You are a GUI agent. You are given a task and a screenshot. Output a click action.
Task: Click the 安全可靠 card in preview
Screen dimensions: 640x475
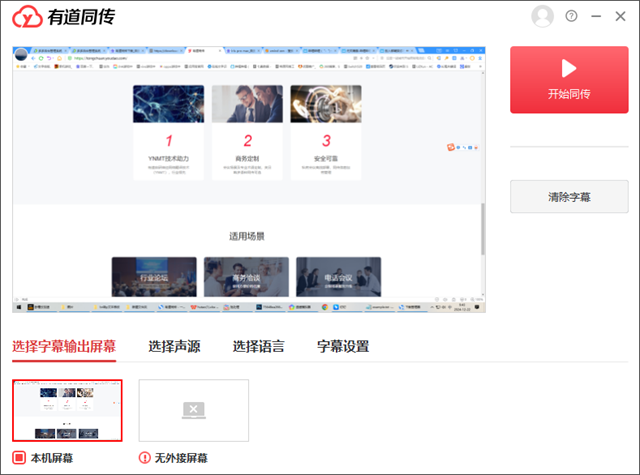click(326, 132)
